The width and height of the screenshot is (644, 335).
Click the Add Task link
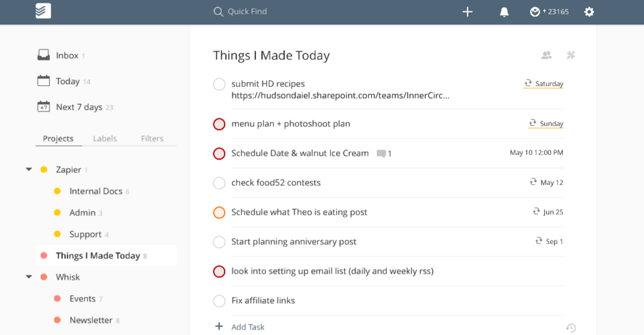[248, 327]
